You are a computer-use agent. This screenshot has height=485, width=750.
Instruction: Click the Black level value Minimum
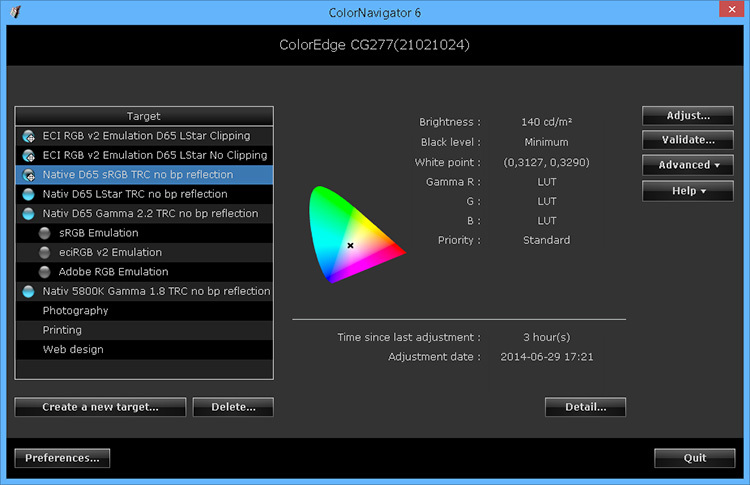tap(546, 142)
